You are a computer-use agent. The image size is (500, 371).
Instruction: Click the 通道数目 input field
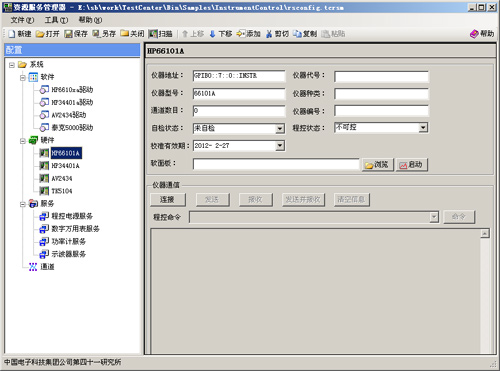[x=239, y=111]
